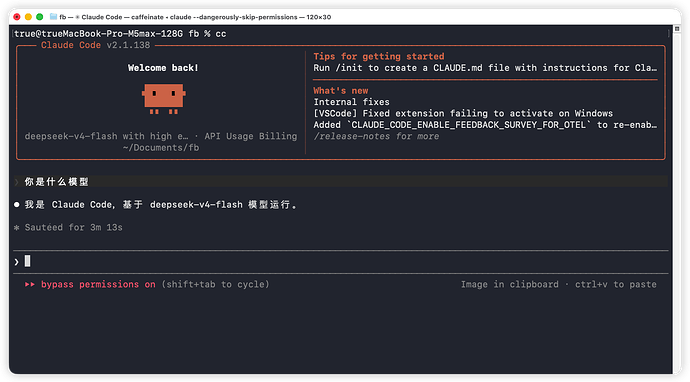Click the Claude Code mascot icon

(x=163, y=99)
